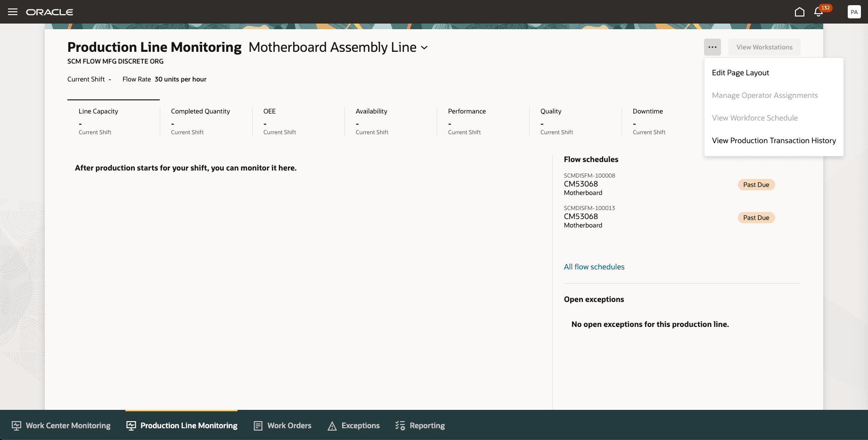868x440 pixels.
Task: Click the Flow Rate 30 units per hour text
Action: [x=164, y=79]
